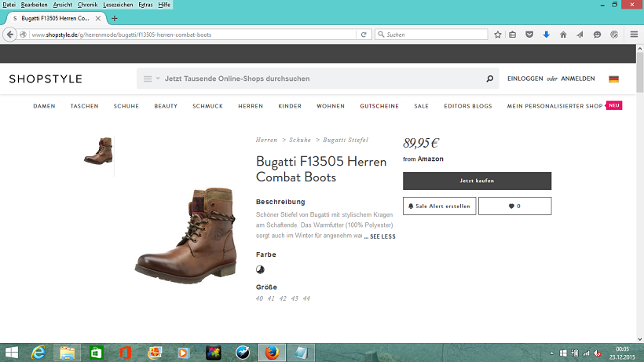This screenshot has width=644, height=362.
Task: Switch to Firefox in the taskbar
Action: (x=272, y=353)
